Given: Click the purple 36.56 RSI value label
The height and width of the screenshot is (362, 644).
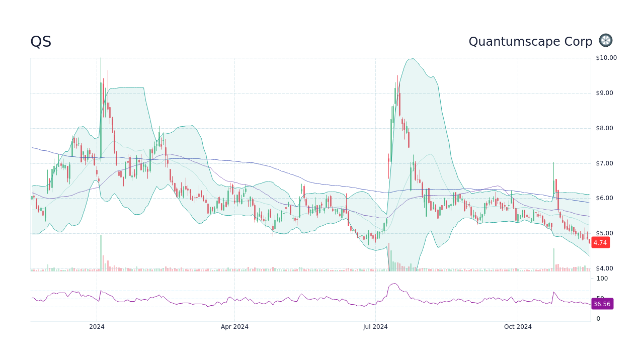Looking at the screenshot, I should tap(602, 304).
